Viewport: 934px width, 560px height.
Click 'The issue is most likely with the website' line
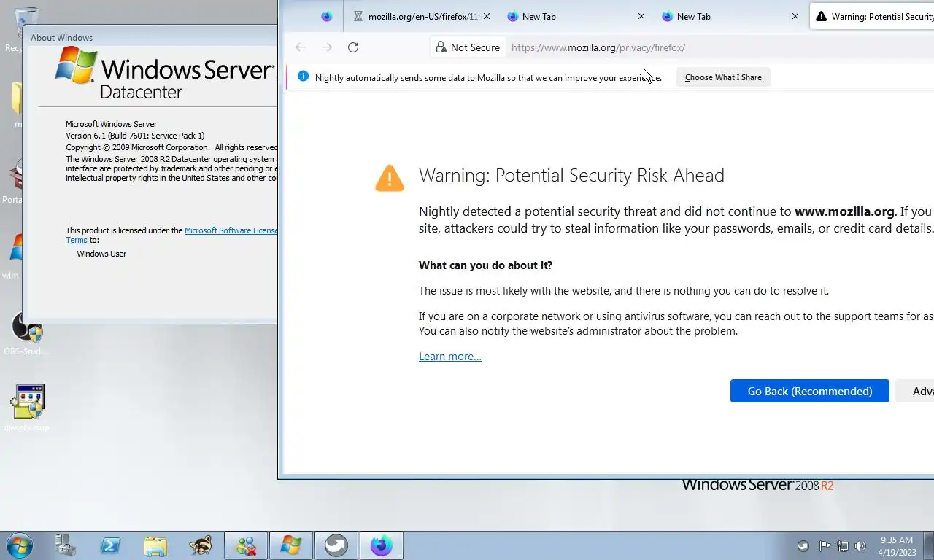point(624,291)
